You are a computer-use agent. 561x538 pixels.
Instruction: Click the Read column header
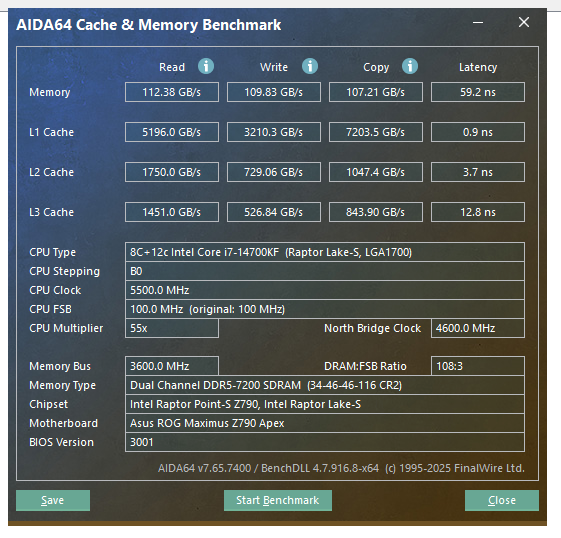pyautogui.click(x=172, y=67)
